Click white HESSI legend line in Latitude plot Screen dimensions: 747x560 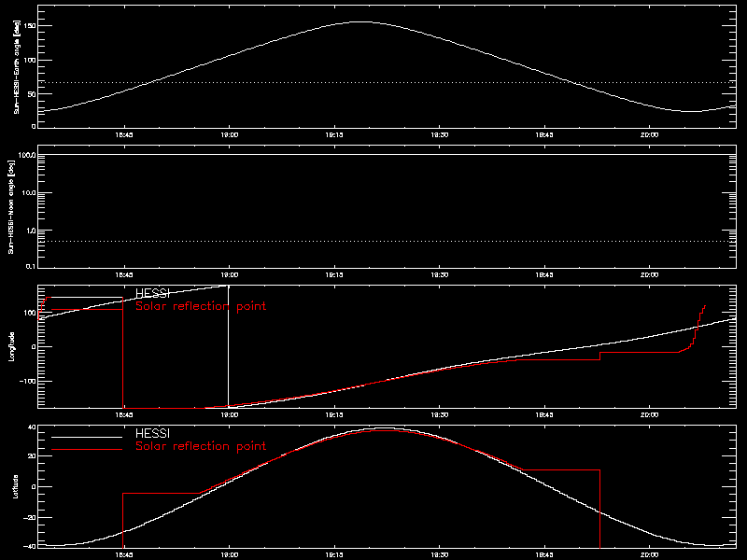tap(87, 437)
